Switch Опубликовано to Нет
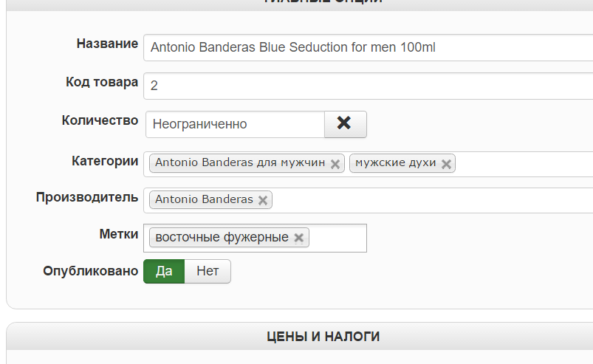The image size is (593, 364). coord(208,271)
